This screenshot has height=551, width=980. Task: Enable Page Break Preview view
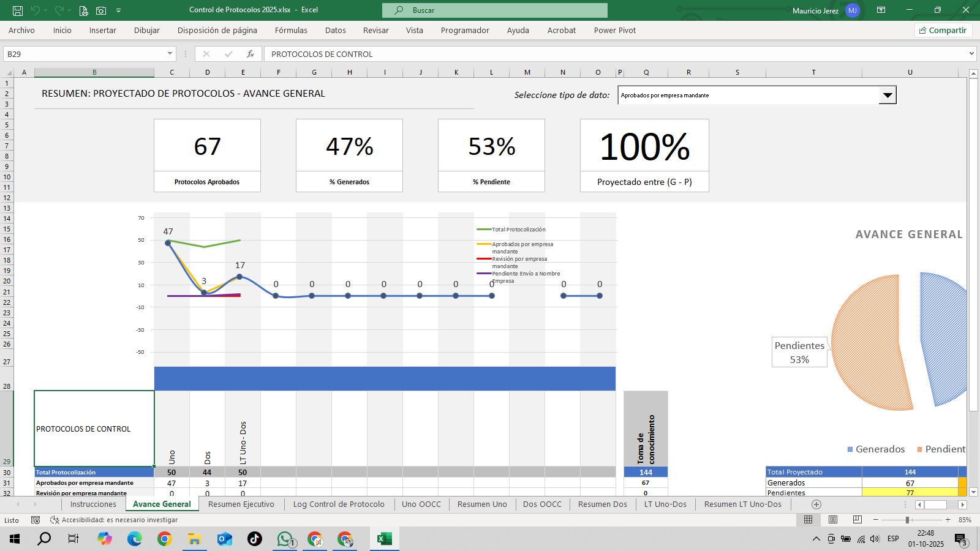click(857, 520)
